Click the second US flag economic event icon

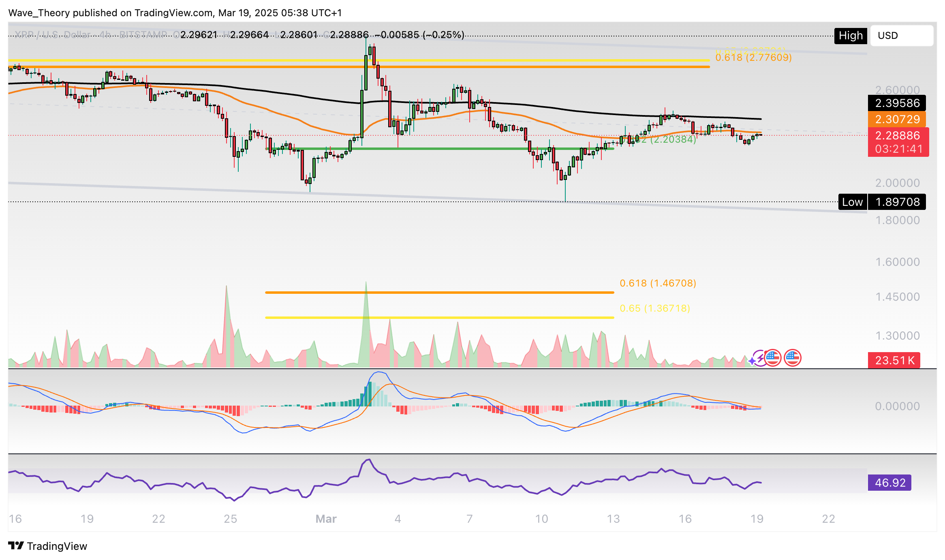coord(792,358)
